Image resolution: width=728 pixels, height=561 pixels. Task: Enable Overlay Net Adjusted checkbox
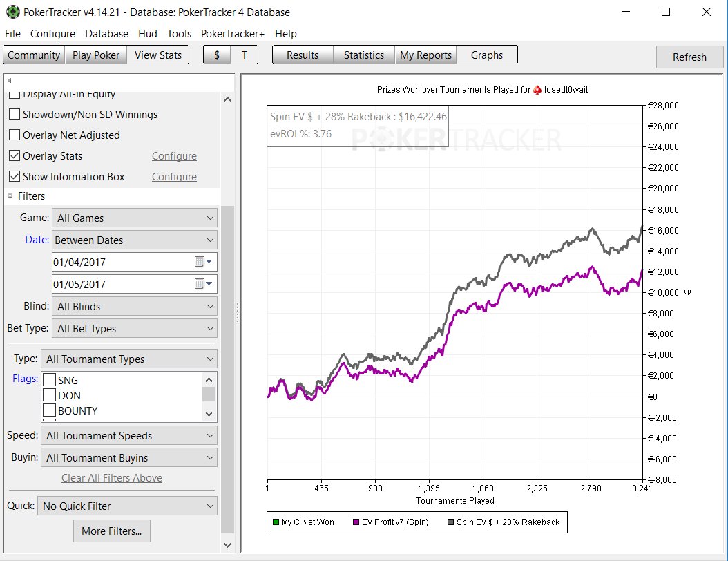pyautogui.click(x=15, y=135)
